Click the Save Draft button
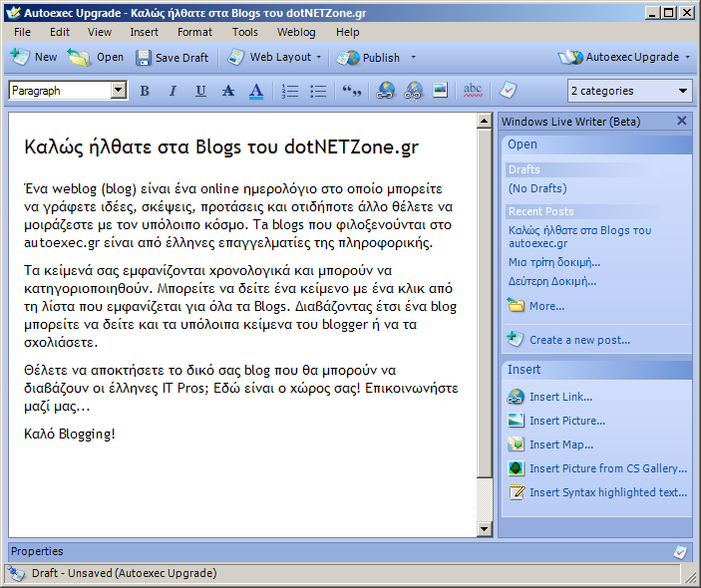This screenshot has height=588, width=701. 173,58
